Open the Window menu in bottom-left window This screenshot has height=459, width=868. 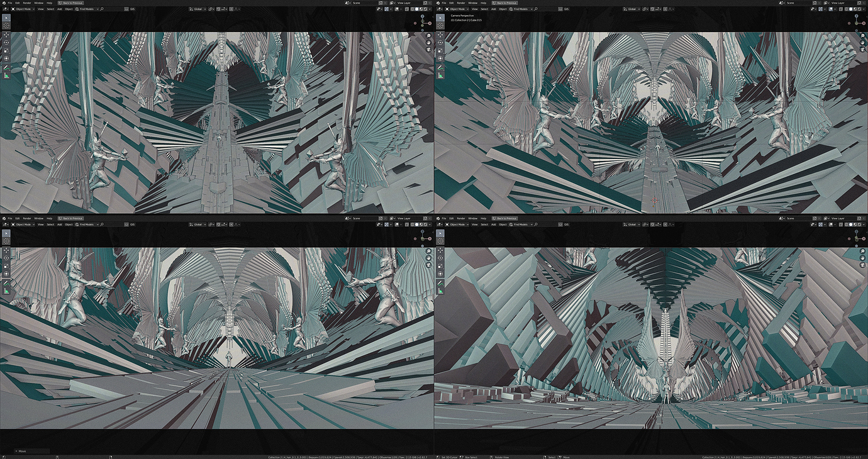point(38,218)
